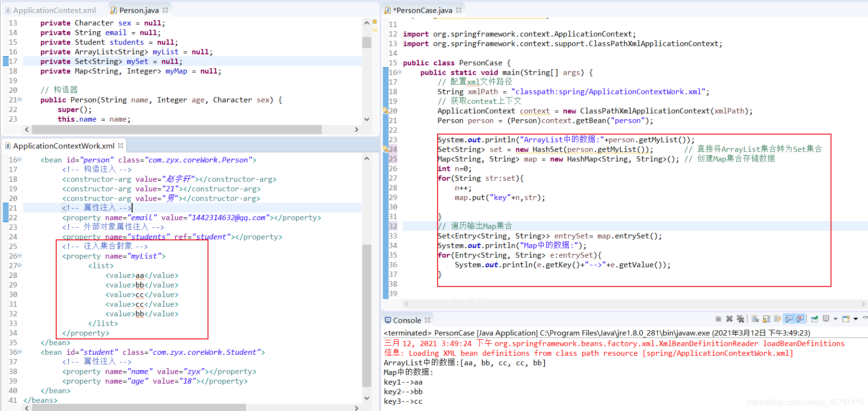This screenshot has height=411, width=868.
Task: Click XML property name="email" line
Action: coord(192,218)
